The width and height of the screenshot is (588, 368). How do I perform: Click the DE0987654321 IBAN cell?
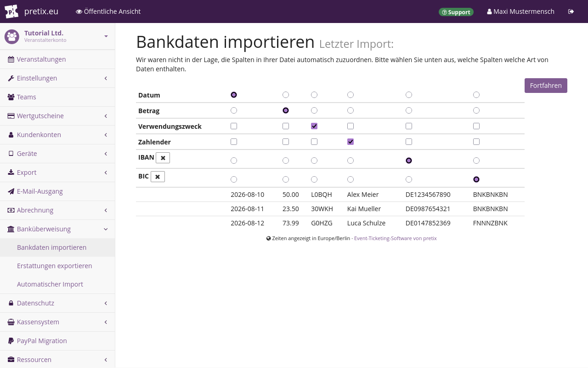tap(428, 209)
